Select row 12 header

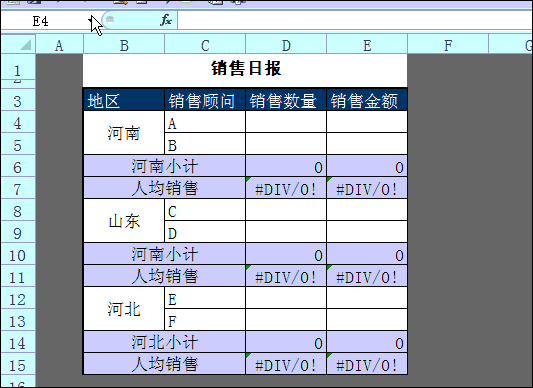click(18, 298)
